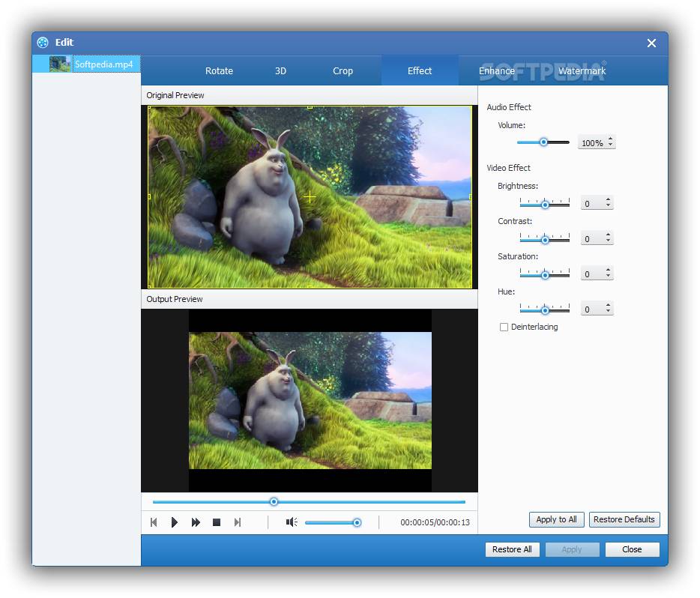Viewport: 700px width, 598px height.
Task: Increase Brightness with up stepper arrow
Action: coord(608,200)
